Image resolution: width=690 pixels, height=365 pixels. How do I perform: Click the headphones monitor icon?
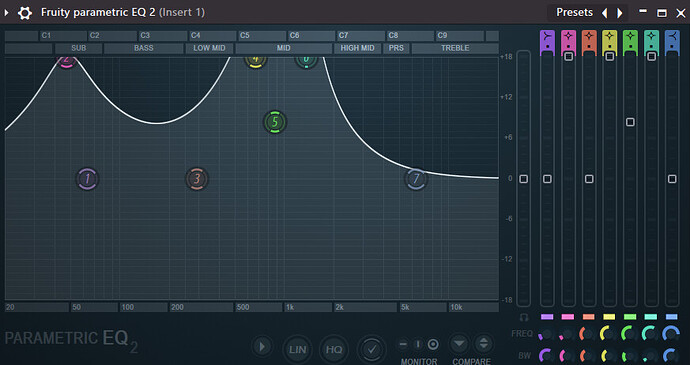click(524, 317)
